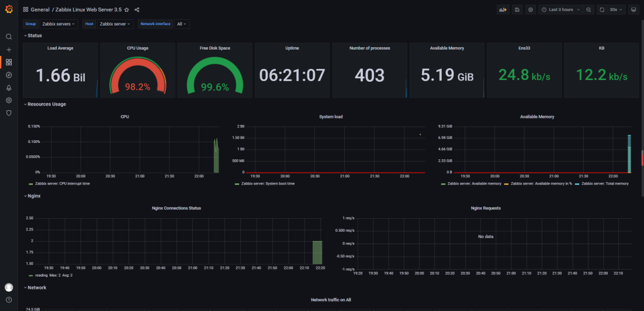Open the Explore compass icon in sidebar

[9, 75]
